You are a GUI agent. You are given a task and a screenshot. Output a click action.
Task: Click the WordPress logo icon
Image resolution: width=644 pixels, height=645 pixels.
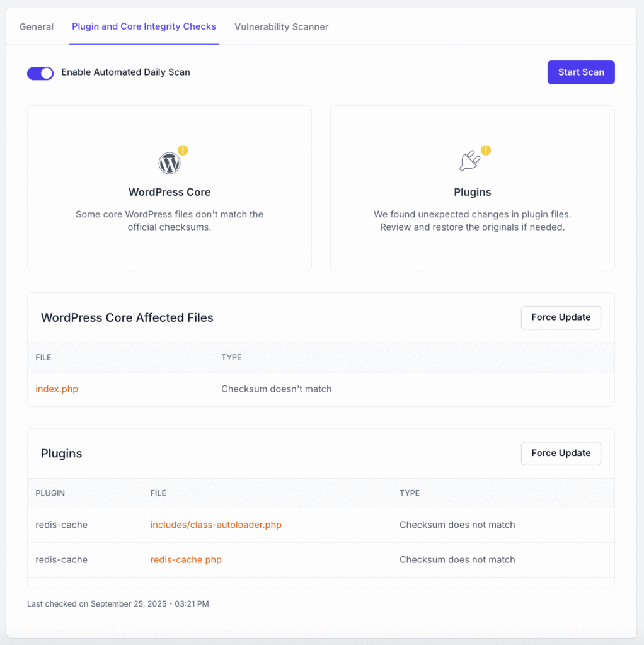169,163
